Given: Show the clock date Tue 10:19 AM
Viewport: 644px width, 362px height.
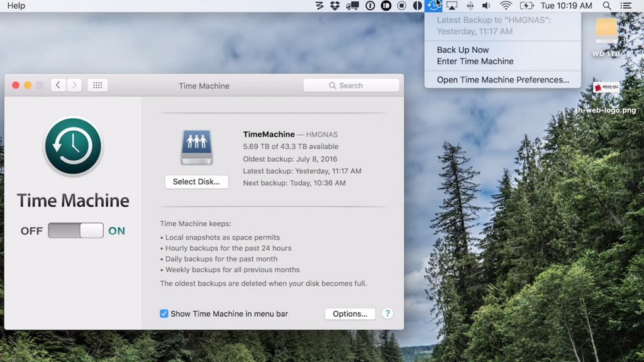Looking at the screenshot, I should (566, 6).
